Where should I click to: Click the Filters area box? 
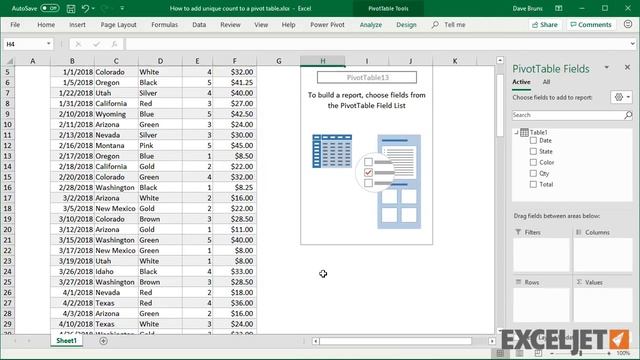(541, 254)
